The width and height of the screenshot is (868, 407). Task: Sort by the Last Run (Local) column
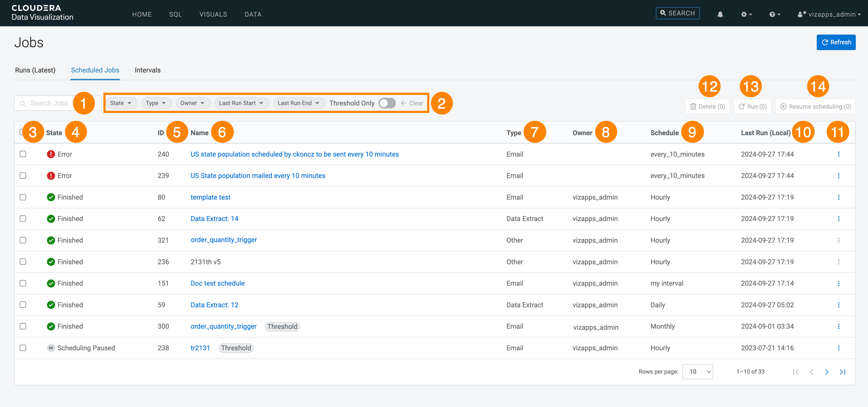(766, 133)
